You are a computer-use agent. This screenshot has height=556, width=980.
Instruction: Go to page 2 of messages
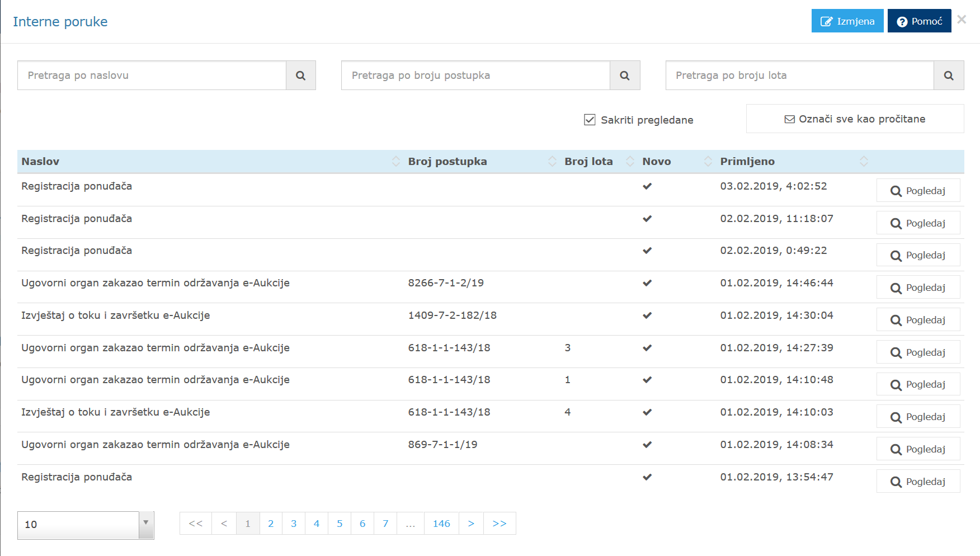coord(271,524)
